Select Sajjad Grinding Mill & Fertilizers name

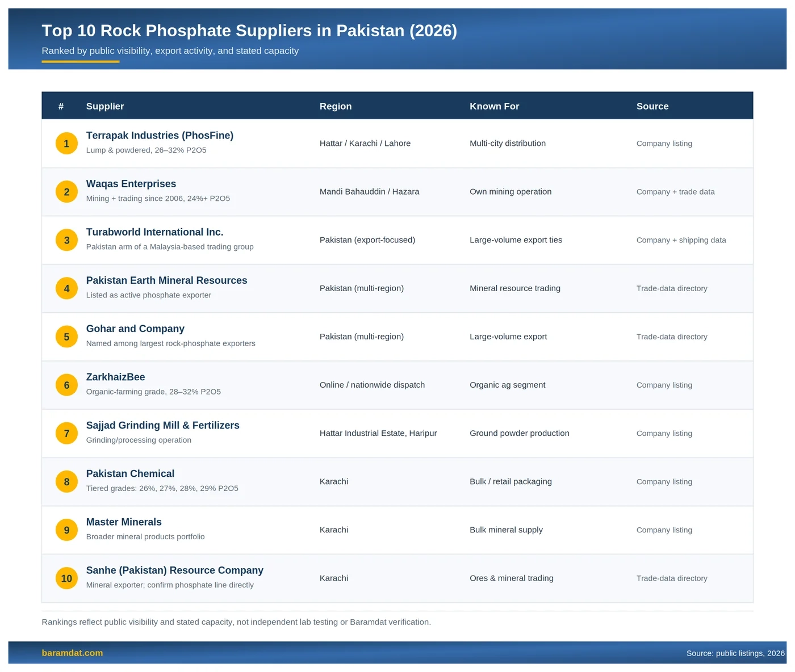click(x=162, y=425)
